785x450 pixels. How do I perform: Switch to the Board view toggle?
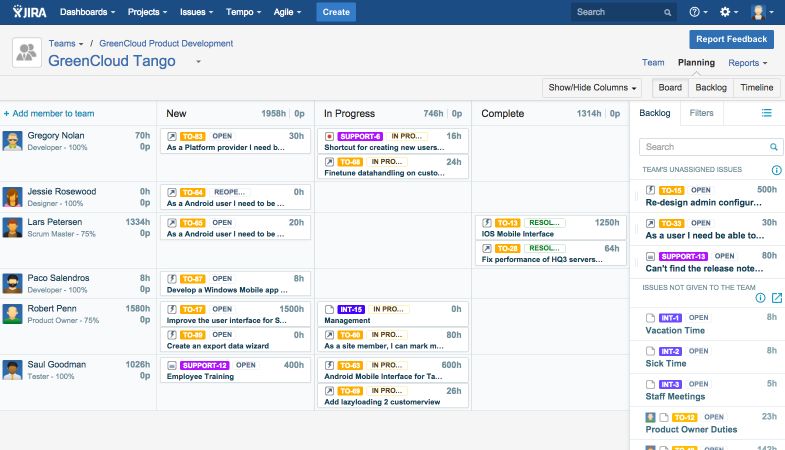670,88
